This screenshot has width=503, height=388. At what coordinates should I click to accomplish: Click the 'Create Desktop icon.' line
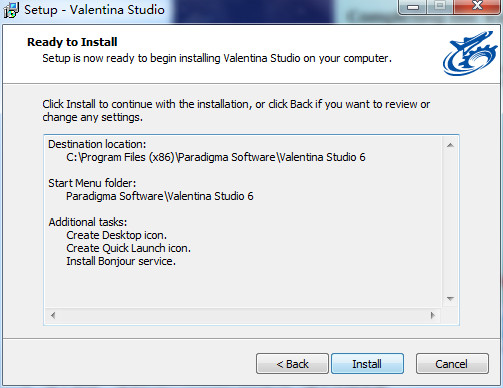point(116,235)
